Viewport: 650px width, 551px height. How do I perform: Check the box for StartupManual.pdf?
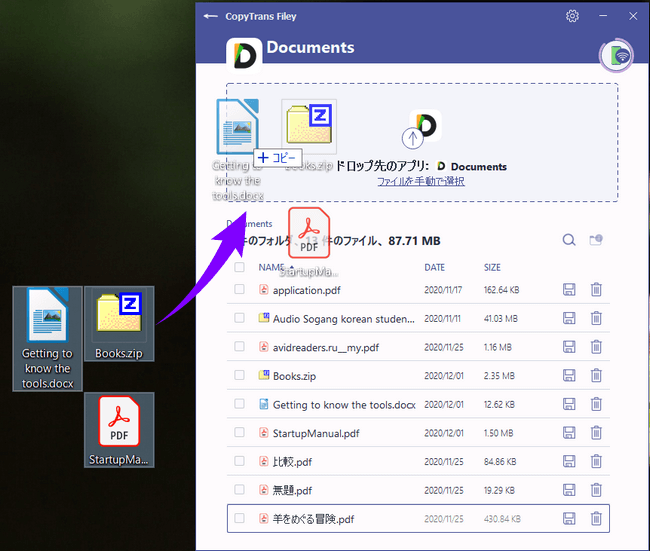[239, 432]
